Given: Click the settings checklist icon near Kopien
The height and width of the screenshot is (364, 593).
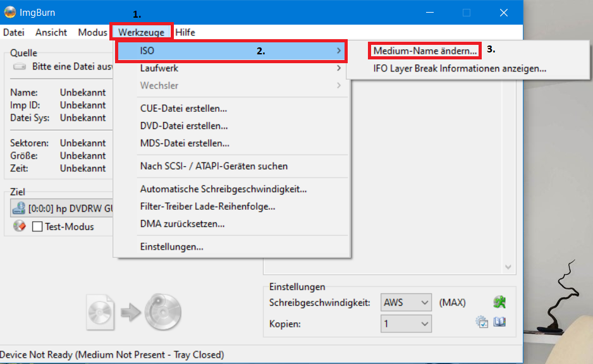Looking at the screenshot, I should point(482,322).
